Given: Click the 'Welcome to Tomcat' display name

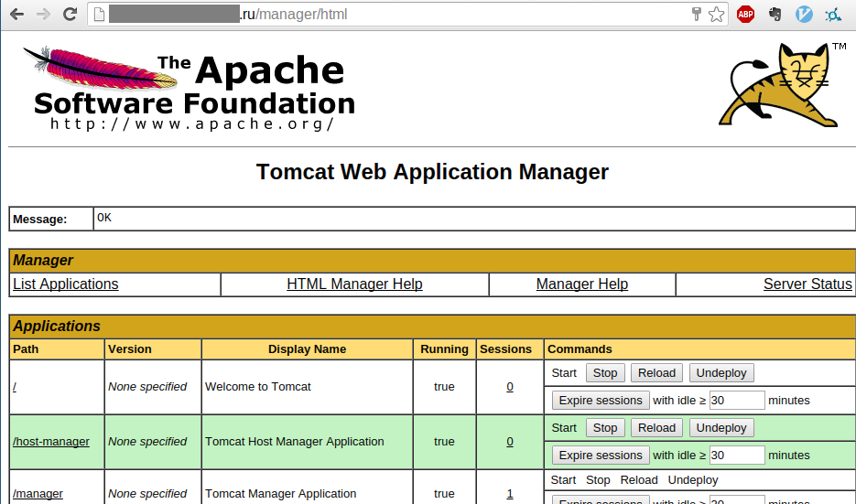Looking at the screenshot, I should (x=257, y=387).
